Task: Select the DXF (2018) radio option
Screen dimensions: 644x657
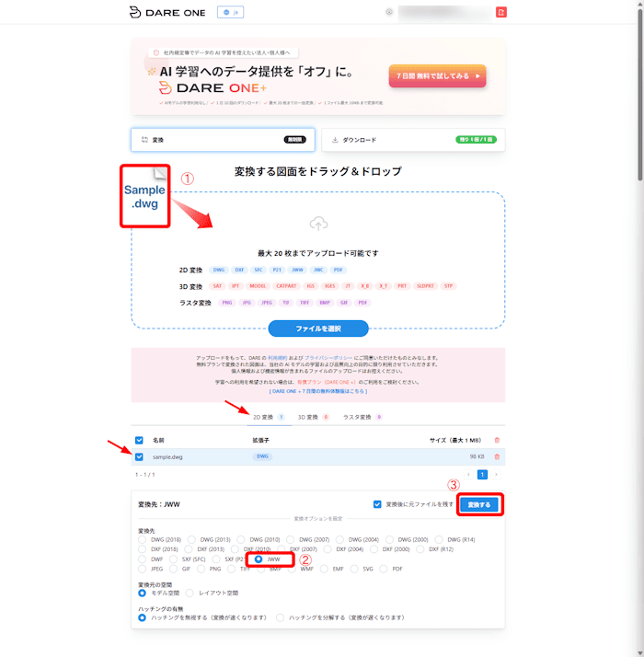Action: (143, 549)
